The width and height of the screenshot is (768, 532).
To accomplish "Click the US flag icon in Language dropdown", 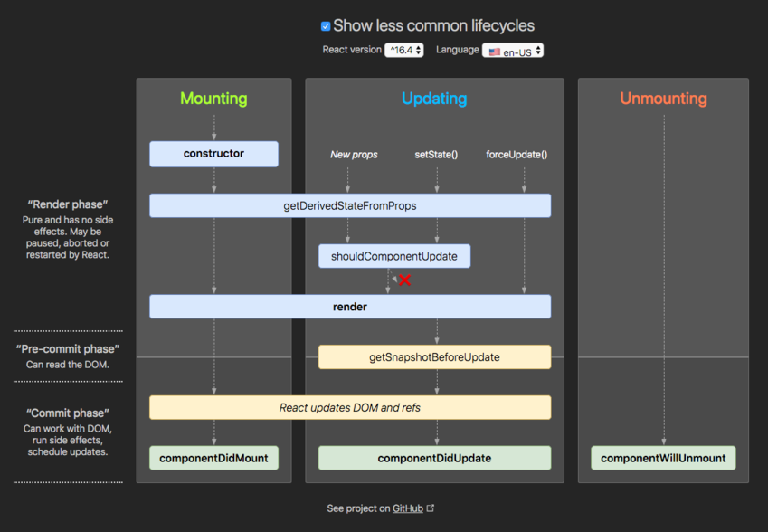I will click(495, 52).
